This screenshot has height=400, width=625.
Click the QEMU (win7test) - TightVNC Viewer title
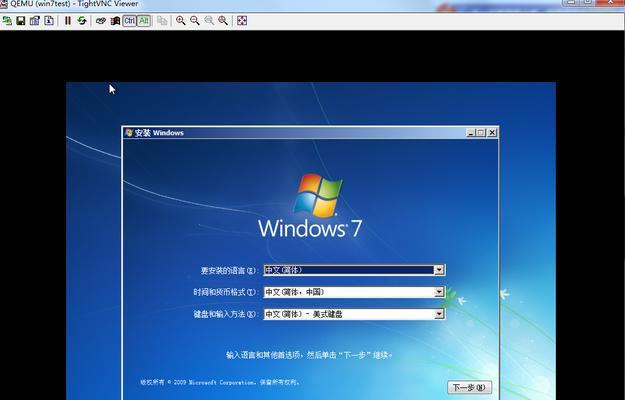[74, 4]
